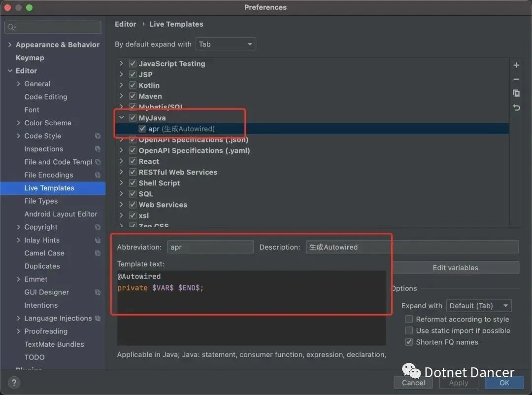Focus the settings search field
This screenshot has width=532, height=395.
pyautogui.click(x=53, y=27)
